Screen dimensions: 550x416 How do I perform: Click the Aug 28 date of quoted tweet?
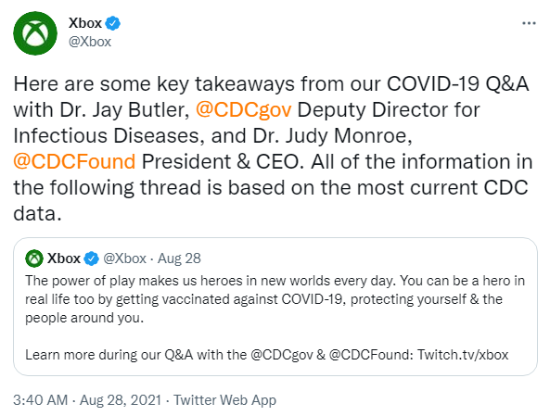(x=179, y=259)
